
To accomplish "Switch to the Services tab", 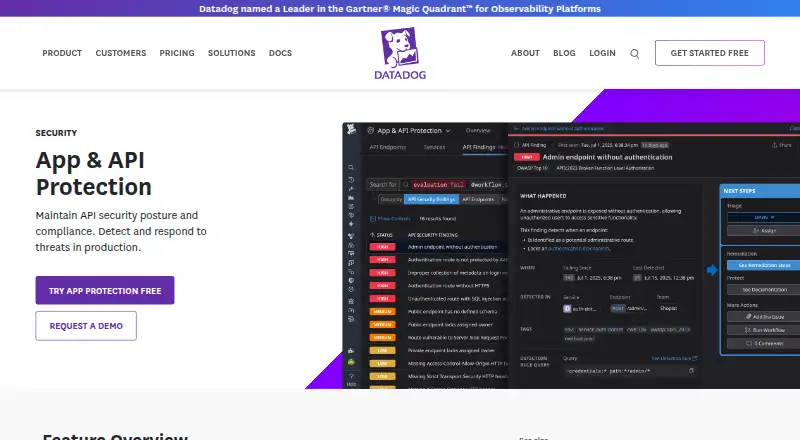I will point(435,147).
